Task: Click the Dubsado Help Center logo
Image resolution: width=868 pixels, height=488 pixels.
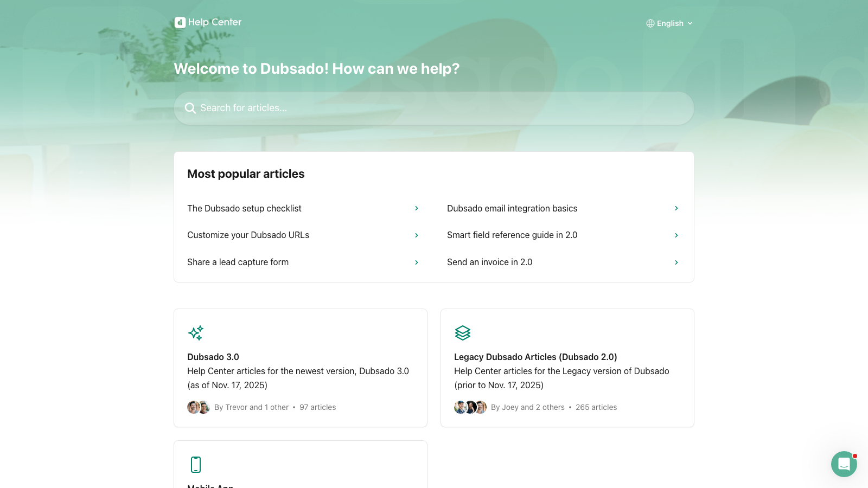Action: point(208,22)
